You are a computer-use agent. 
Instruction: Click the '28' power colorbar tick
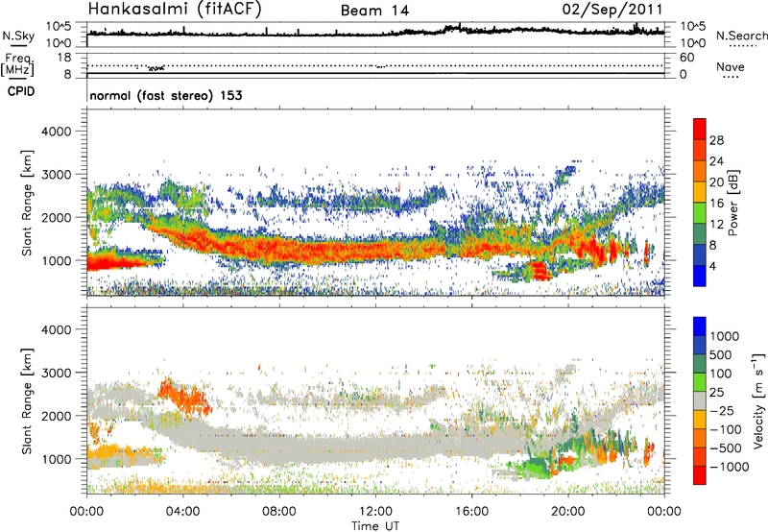716,140
